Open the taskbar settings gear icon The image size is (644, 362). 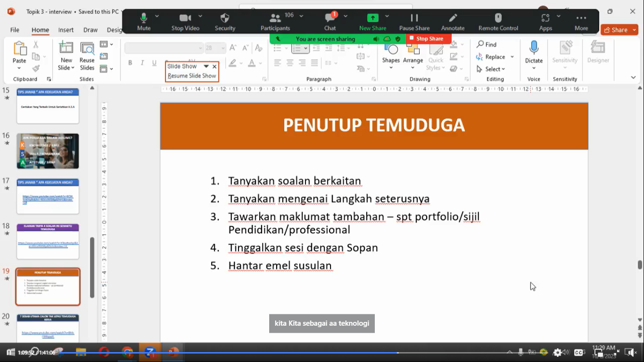(x=557, y=353)
